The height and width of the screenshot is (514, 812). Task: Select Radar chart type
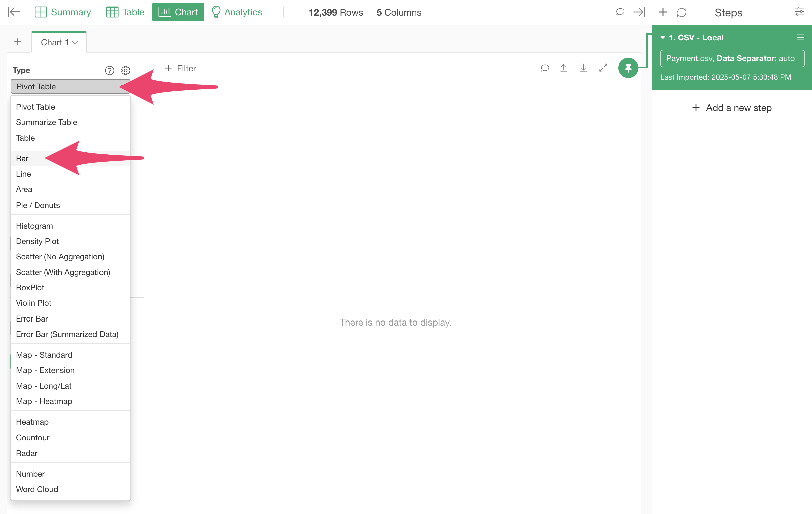pos(70,453)
